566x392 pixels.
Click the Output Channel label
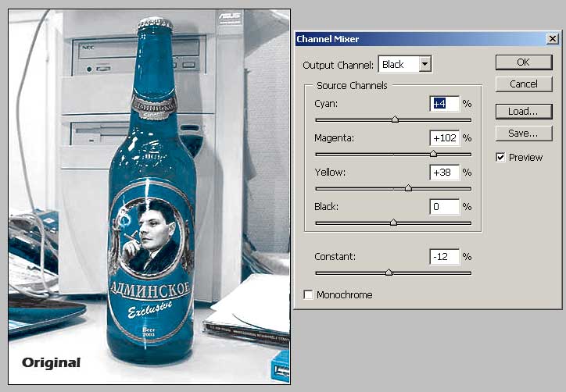(x=339, y=66)
